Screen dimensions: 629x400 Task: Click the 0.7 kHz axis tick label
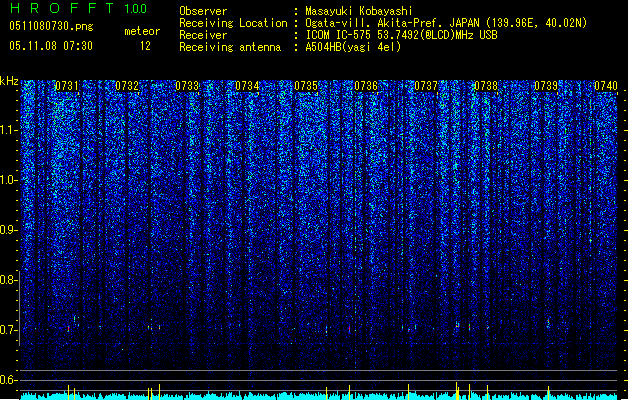(8, 330)
